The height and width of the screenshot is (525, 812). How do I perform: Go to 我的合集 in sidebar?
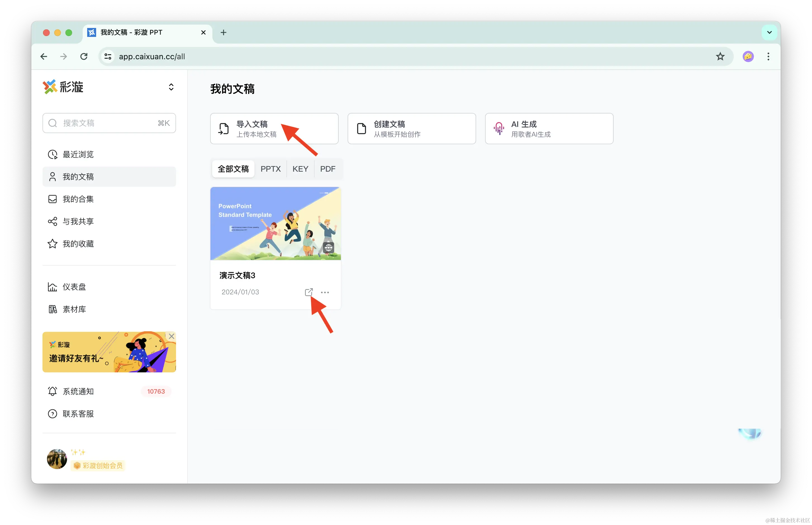[78, 199]
